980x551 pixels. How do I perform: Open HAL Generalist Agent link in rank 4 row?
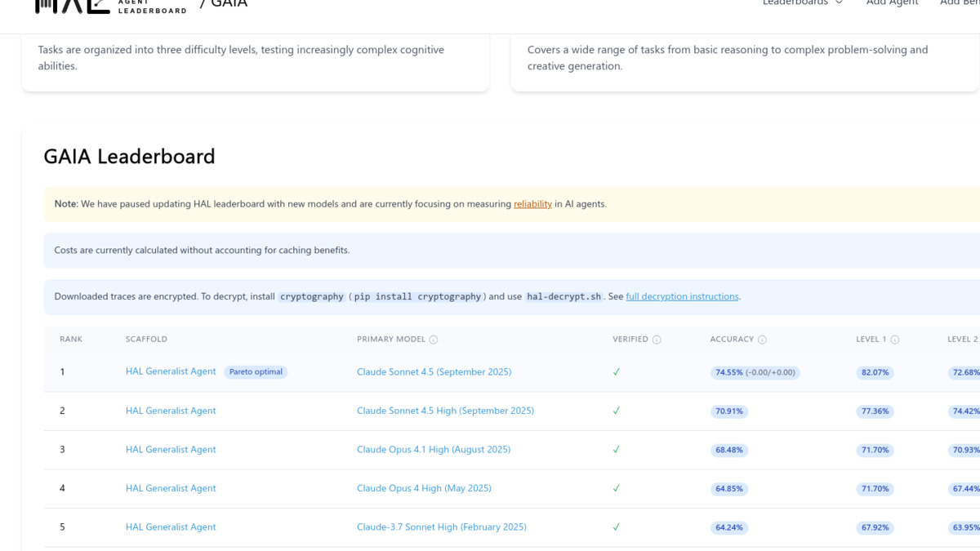point(171,488)
